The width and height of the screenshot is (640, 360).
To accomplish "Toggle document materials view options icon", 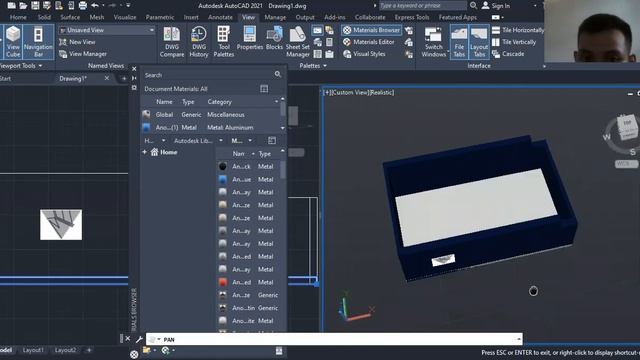I will click(264, 89).
